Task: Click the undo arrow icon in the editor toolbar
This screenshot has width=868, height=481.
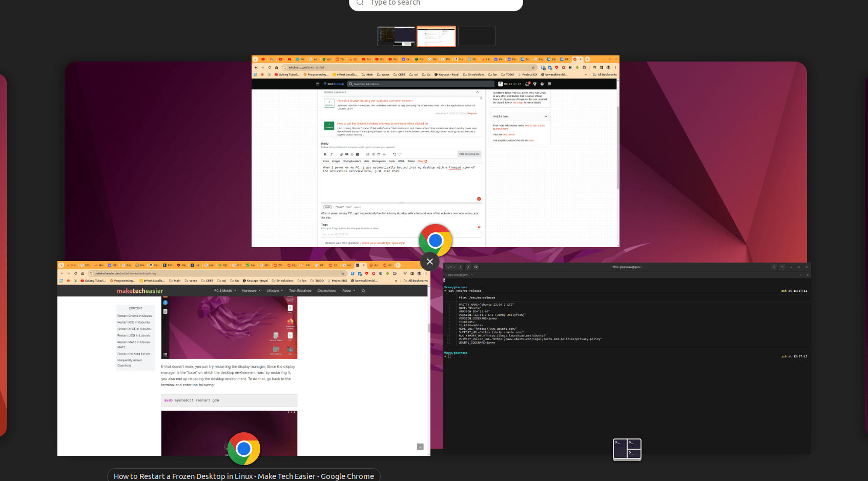Action: coord(395,154)
